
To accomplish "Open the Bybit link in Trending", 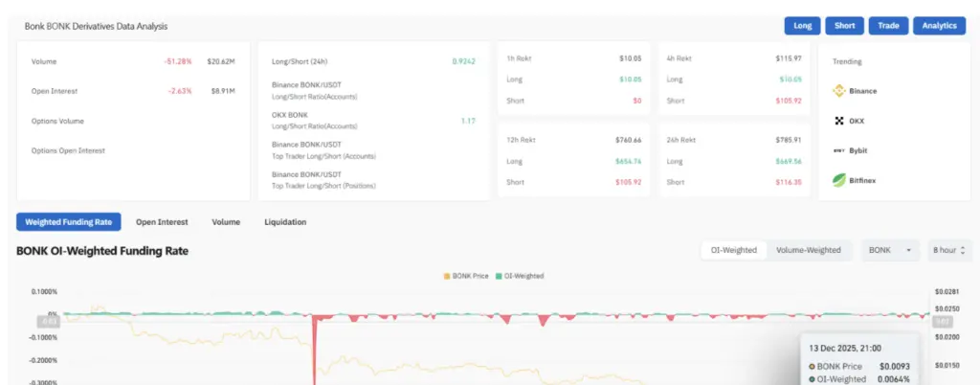I will [x=858, y=150].
